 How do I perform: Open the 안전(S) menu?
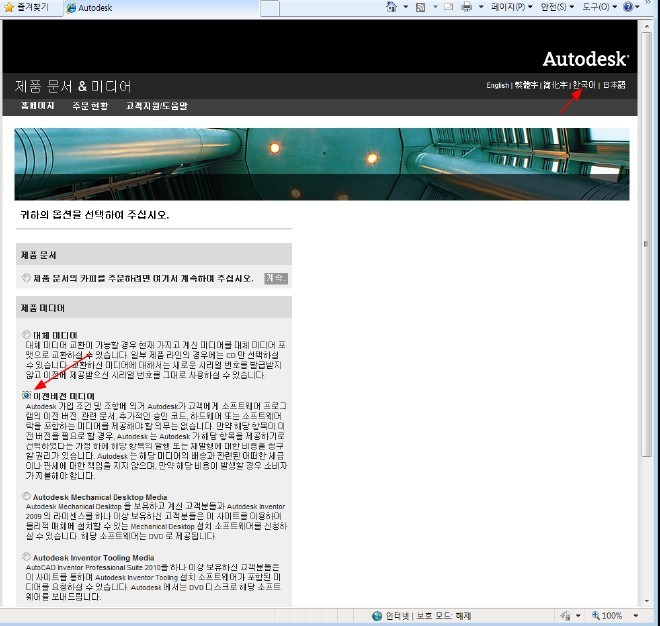(x=557, y=7)
